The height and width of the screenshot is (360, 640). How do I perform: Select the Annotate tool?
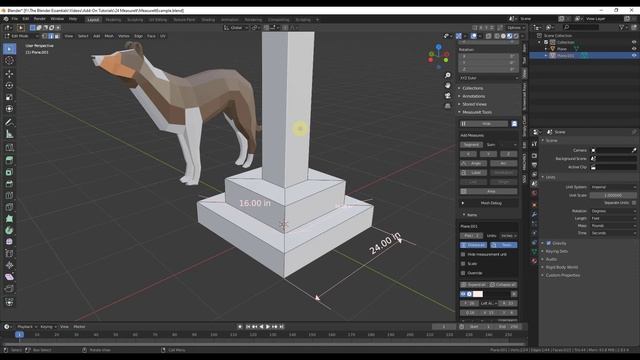[x=9, y=122]
